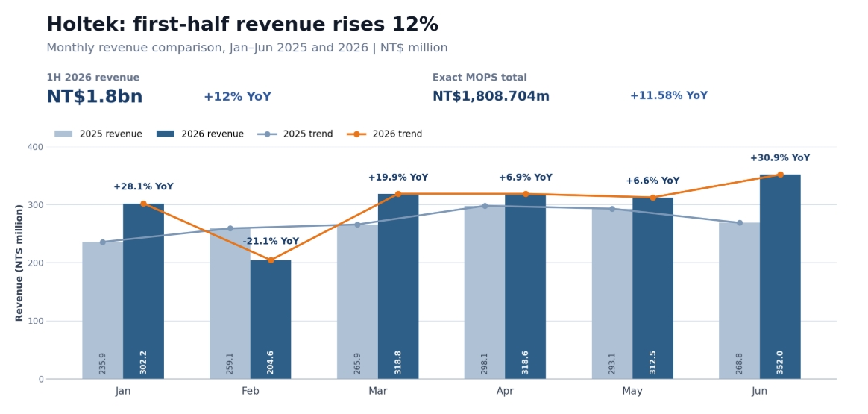Click the Mar x-axis label
868x414 pixels.
point(378,392)
